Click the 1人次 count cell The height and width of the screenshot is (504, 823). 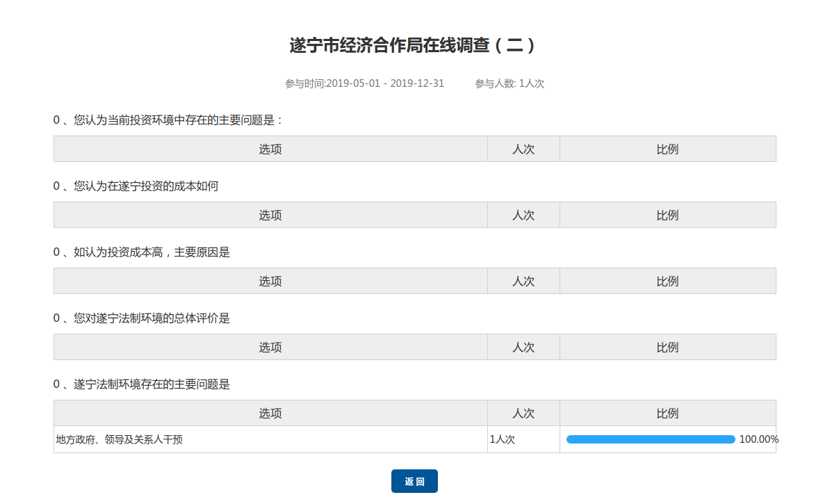coord(502,439)
